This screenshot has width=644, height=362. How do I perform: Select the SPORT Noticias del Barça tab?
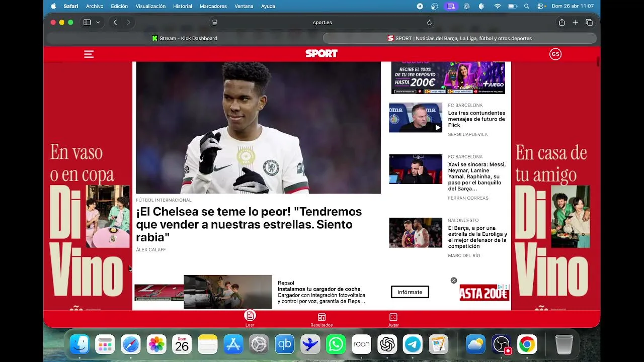point(459,38)
